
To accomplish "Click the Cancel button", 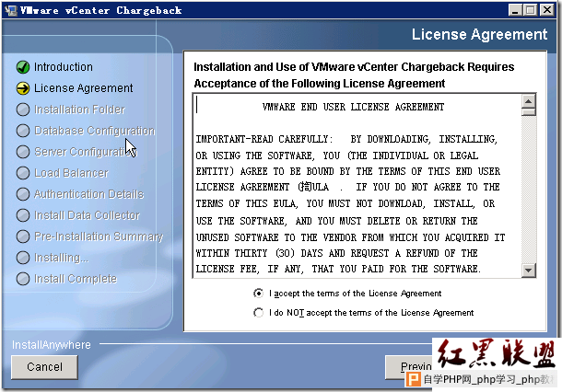I will click(44, 367).
